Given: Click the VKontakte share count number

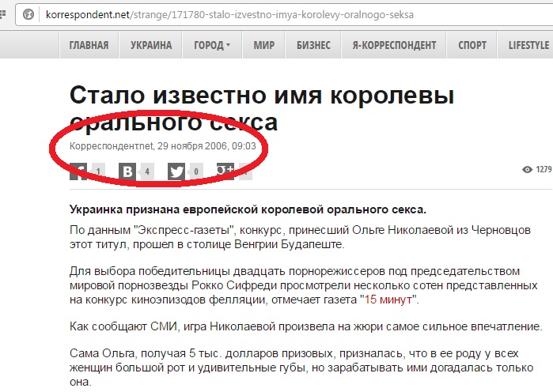Looking at the screenshot, I should tap(147, 171).
